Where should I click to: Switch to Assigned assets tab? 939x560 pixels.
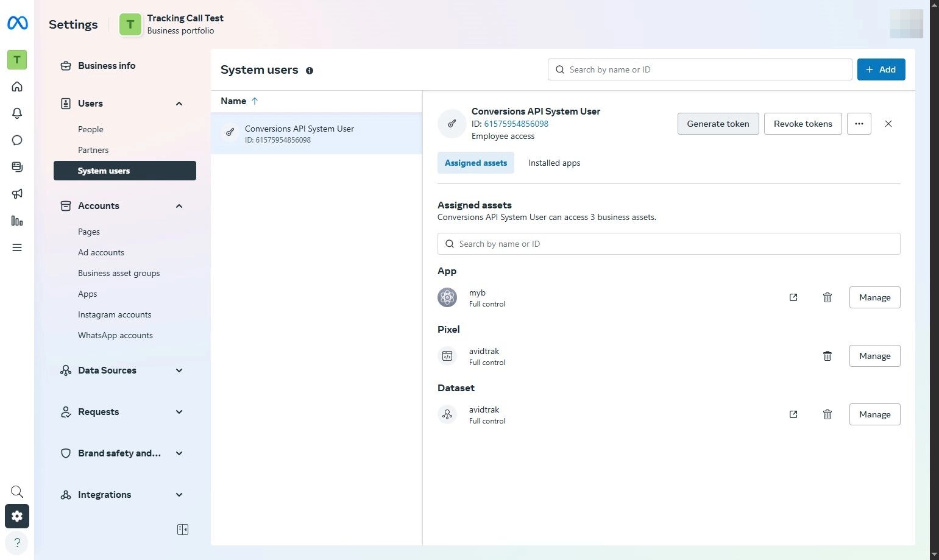pos(476,163)
